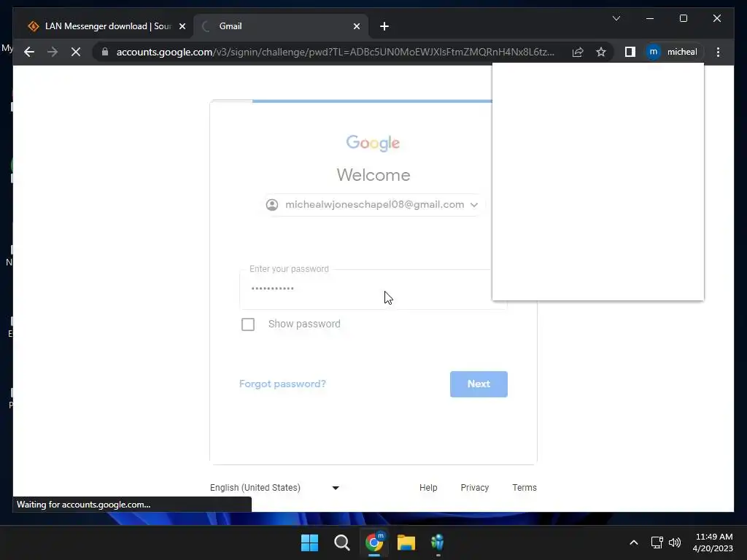The height and width of the screenshot is (560, 747).
Task: Open File Explorer from the taskbar
Action: click(406, 542)
